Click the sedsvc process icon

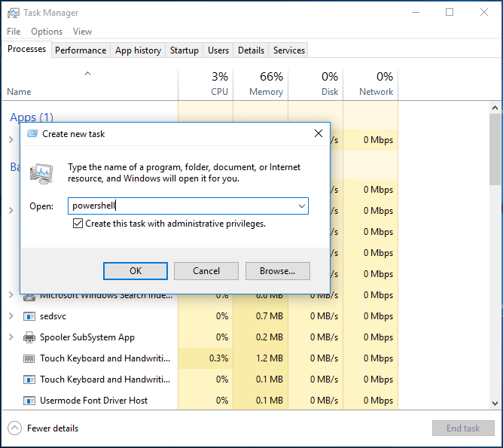29,316
